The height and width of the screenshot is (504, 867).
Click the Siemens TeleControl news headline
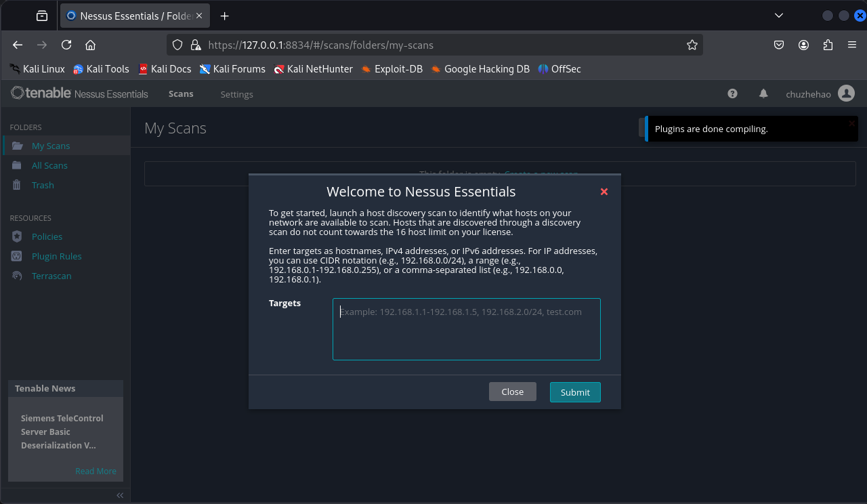62,432
